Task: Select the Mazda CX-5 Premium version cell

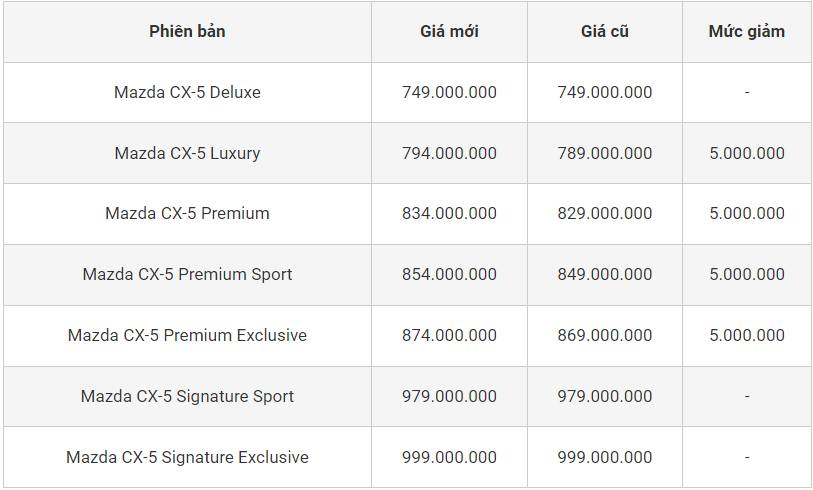Action: tap(187, 213)
